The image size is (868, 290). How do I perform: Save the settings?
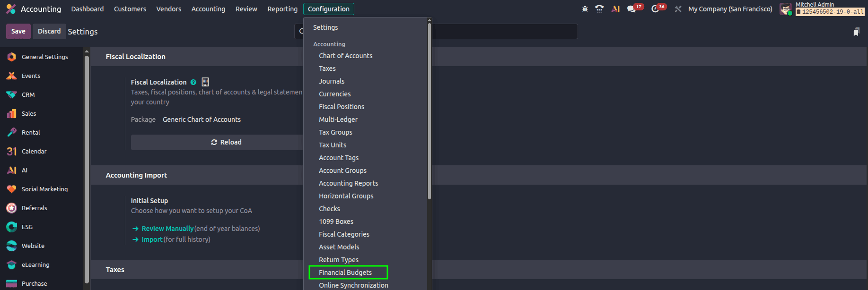(18, 31)
